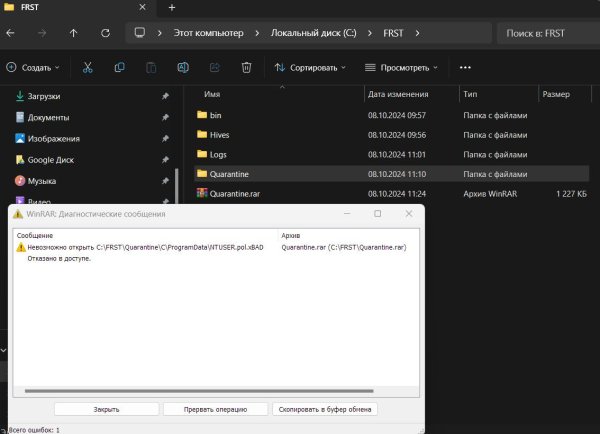Open Загрузки in the navigation pane

43,96
